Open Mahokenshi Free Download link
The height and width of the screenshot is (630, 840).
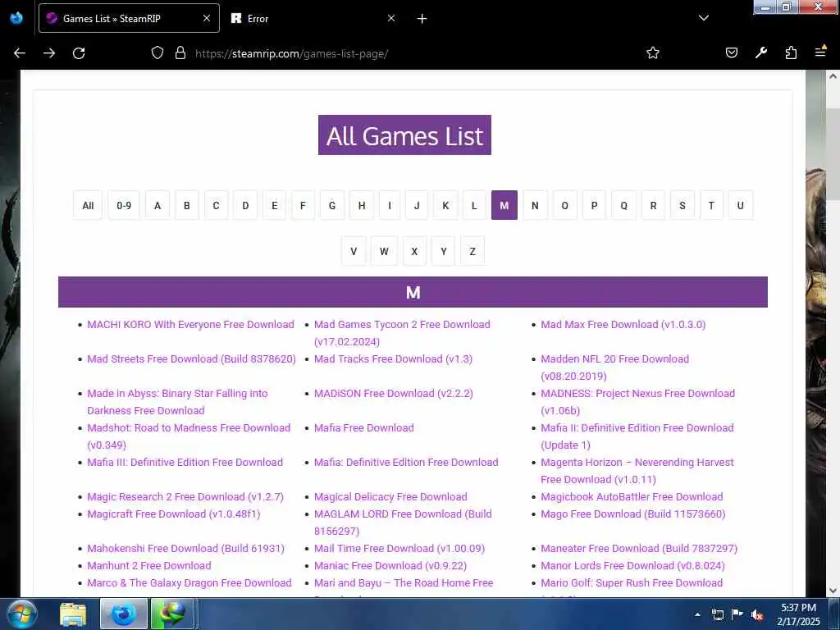186,548
